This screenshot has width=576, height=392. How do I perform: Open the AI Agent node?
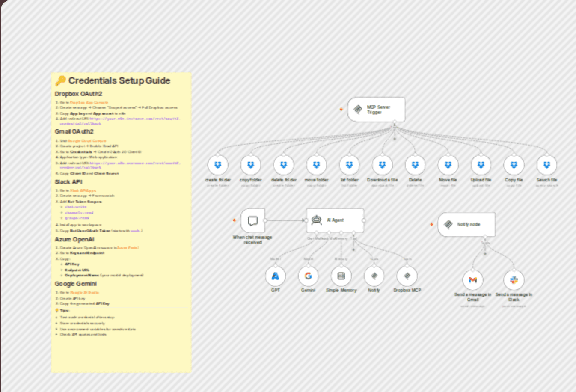point(335,220)
